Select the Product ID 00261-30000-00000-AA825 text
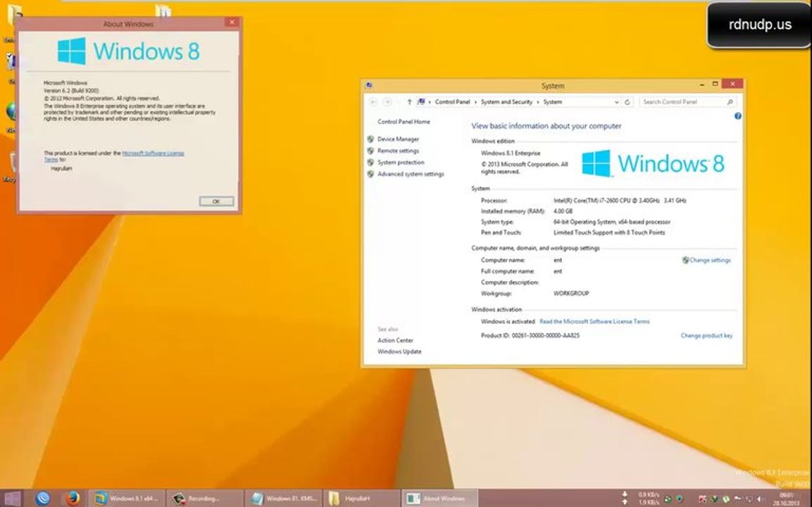The width and height of the screenshot is (812, 507). point(530,336)
